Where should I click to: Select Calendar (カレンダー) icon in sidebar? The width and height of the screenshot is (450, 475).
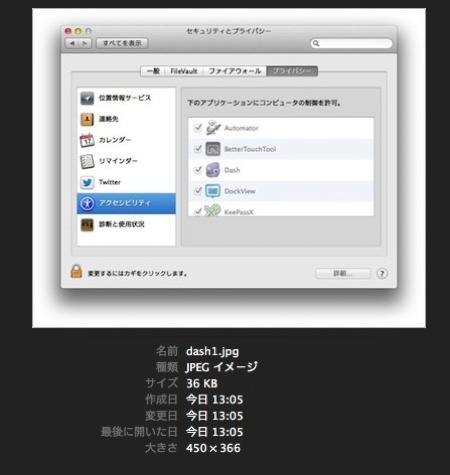(87, 140)
